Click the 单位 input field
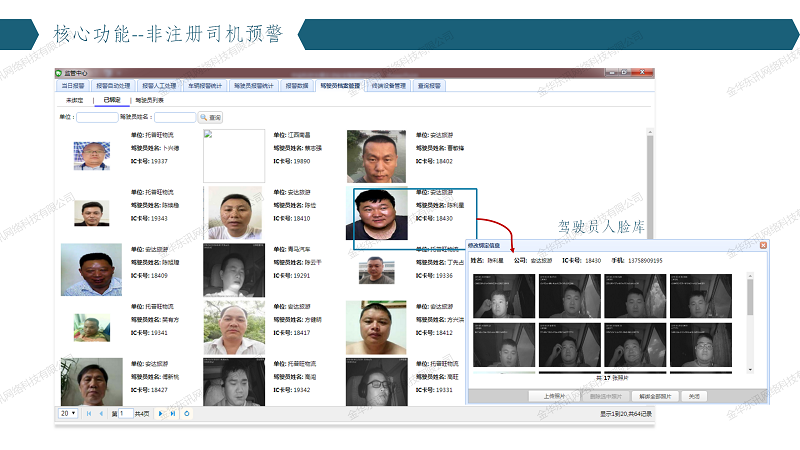 point(97,117)
